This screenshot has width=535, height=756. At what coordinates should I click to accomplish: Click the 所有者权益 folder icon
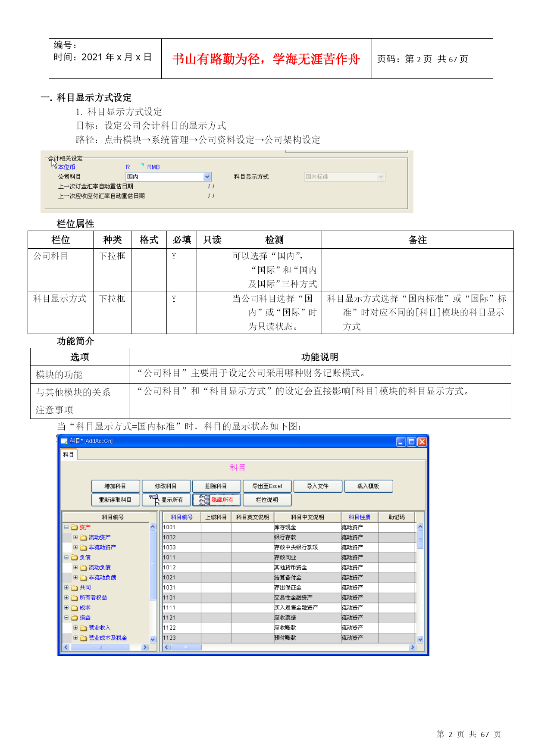pos(74,598)
